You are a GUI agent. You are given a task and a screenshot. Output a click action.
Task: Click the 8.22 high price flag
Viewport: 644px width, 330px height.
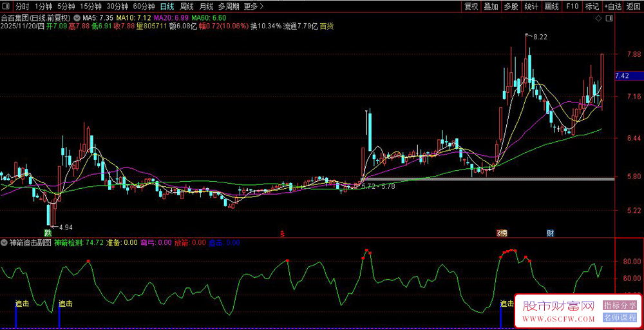click(x=538, y=37)
